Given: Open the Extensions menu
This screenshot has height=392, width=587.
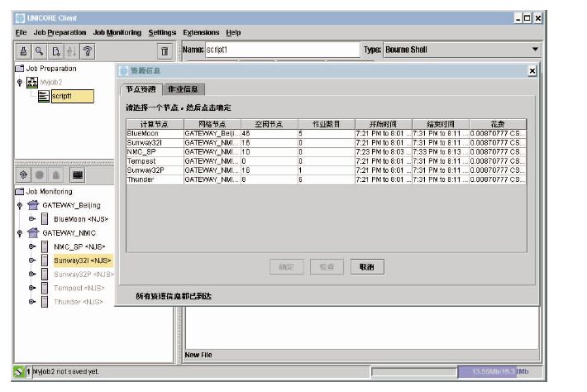Looking at the screenshot, I should [202, 32].
